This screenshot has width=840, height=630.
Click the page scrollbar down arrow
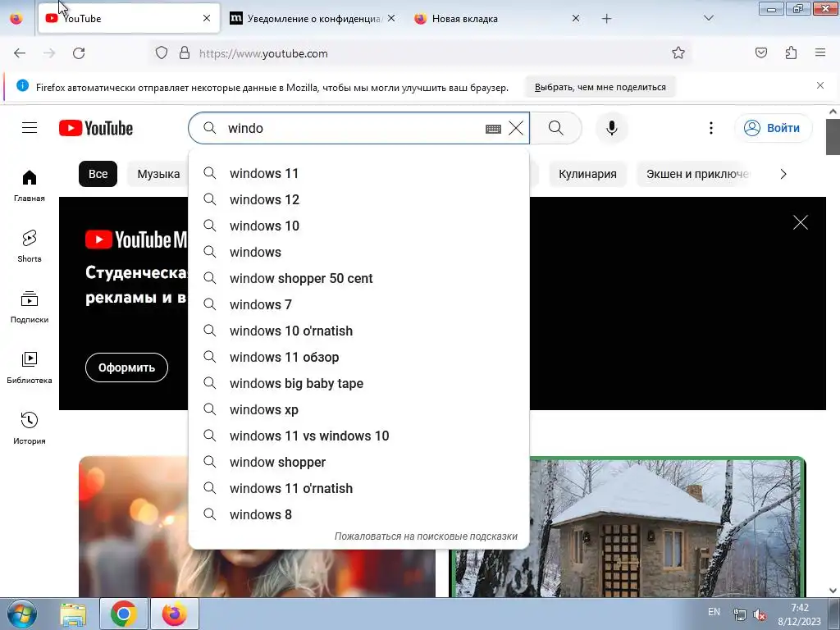(x=833, y=591)
